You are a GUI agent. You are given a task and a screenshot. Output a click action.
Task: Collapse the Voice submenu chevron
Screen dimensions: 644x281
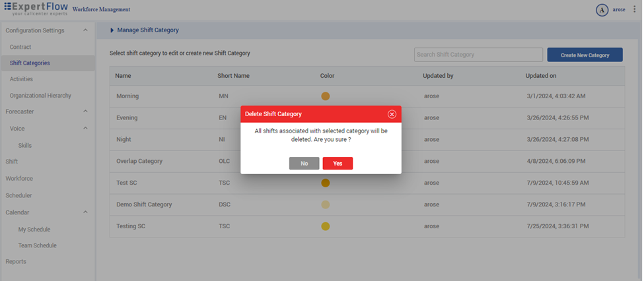85,128
